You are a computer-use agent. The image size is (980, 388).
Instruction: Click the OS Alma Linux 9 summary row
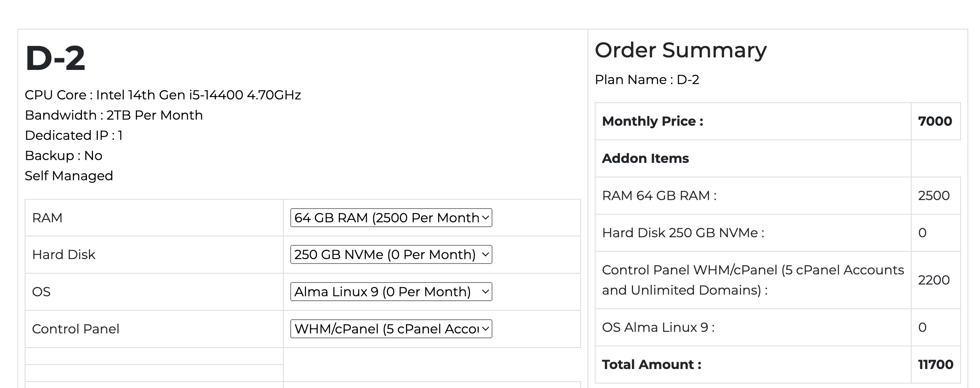point(658,327)
